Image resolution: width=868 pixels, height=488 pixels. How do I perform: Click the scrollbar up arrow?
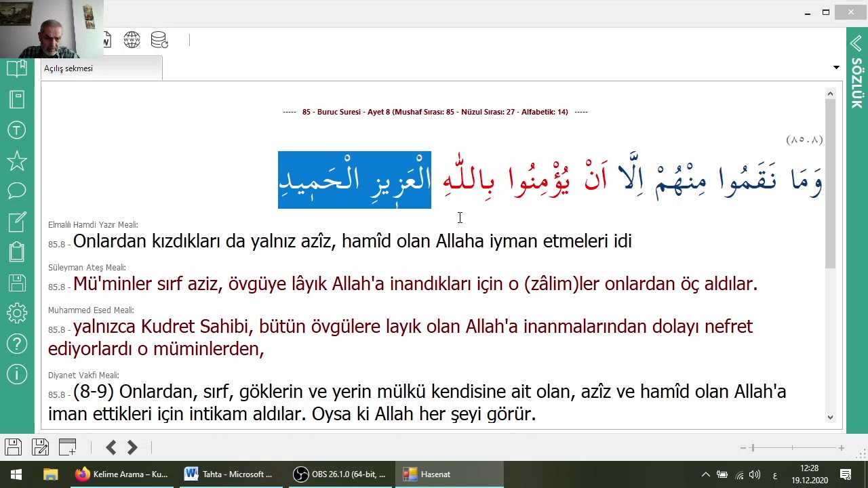tap(830, 94)
